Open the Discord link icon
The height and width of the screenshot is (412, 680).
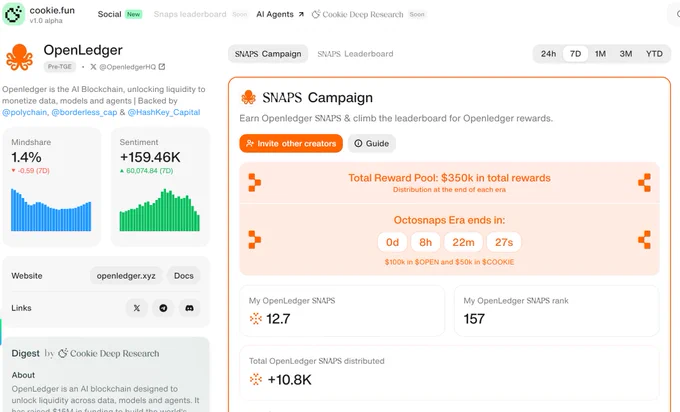point(190,308)
